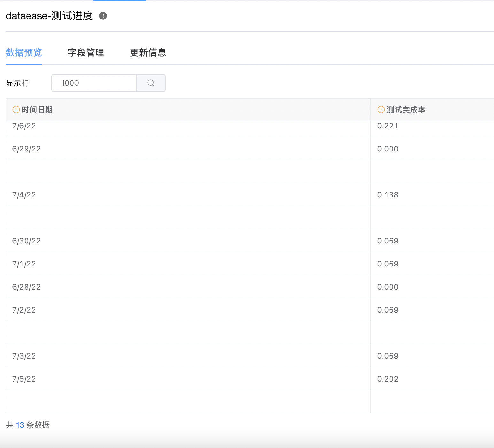
Task: Click the clock icon beside 测试完成率 header
Action: (380, 110)
